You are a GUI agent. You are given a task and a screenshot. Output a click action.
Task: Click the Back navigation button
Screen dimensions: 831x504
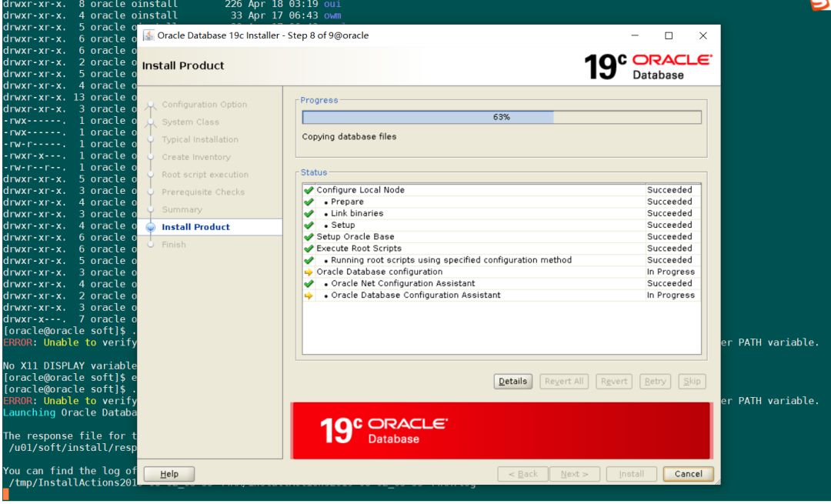(x=522, y=474)
